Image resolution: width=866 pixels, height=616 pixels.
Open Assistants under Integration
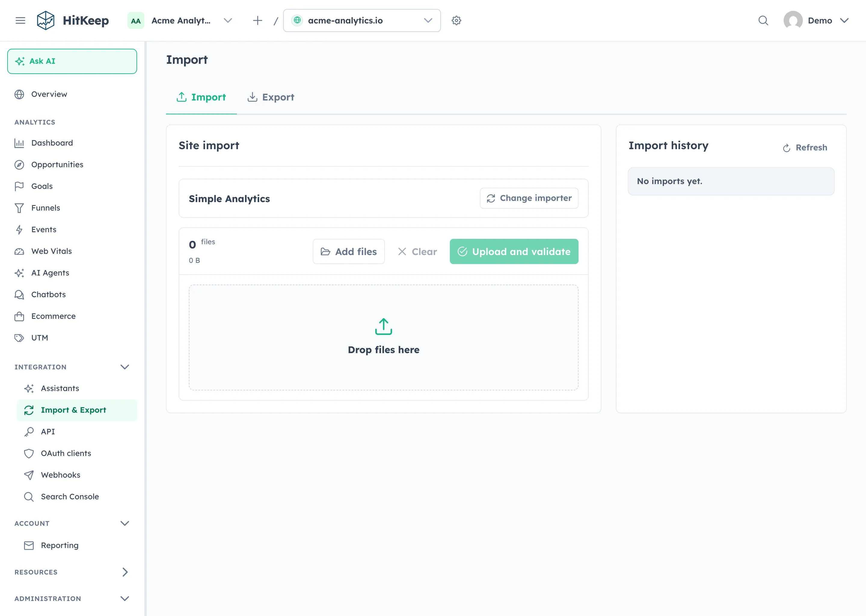coord(77,388)
